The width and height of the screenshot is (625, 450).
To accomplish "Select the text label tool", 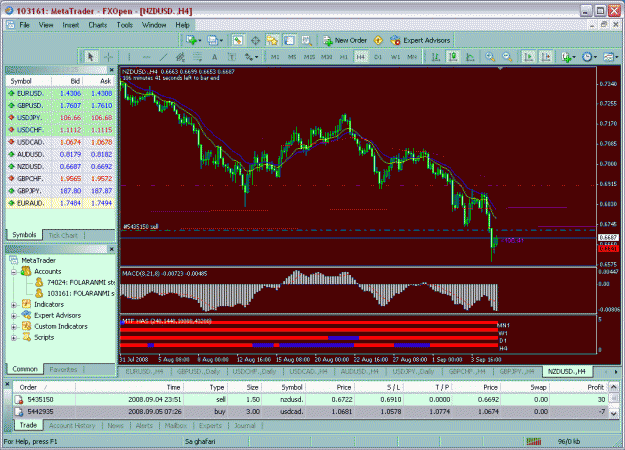I will pyautogui.click(x=232, y=57).
